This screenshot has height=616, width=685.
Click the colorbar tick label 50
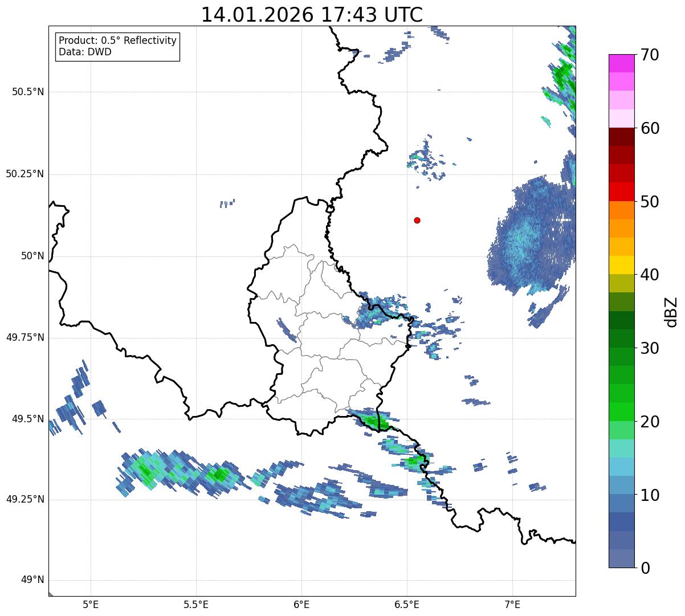click(650, 202)
